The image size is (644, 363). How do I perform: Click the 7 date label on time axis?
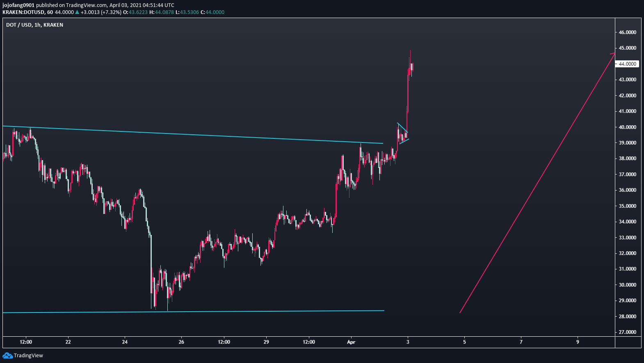pos(521,342)
